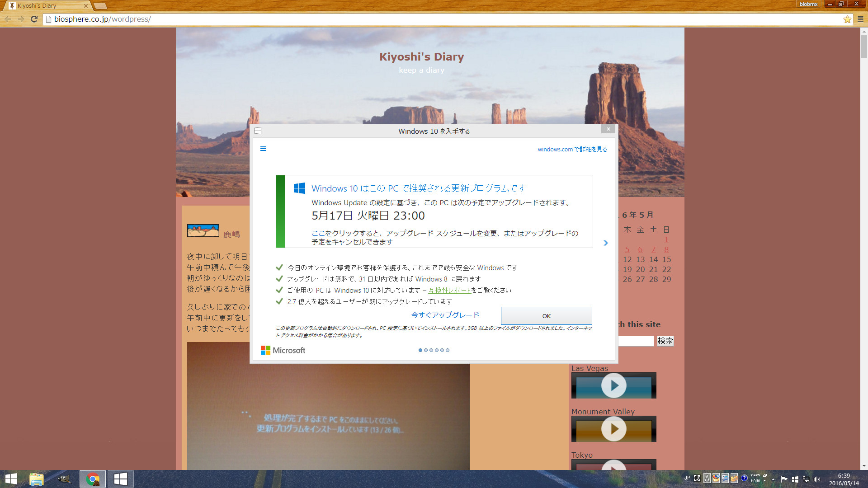The image size is (868, 488).
Task: Open a new Chrome tab
Action: (100, 6)
